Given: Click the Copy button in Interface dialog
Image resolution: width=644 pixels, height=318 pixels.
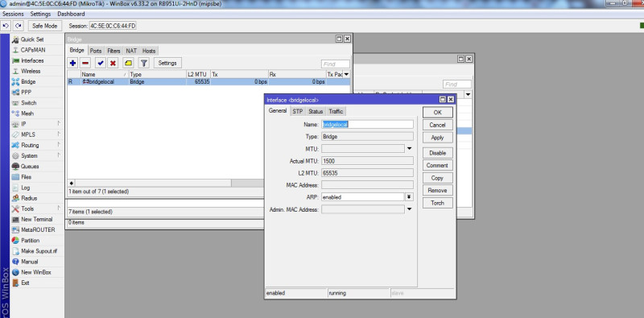Looking at the screenshot, I should tap(437, 178).
